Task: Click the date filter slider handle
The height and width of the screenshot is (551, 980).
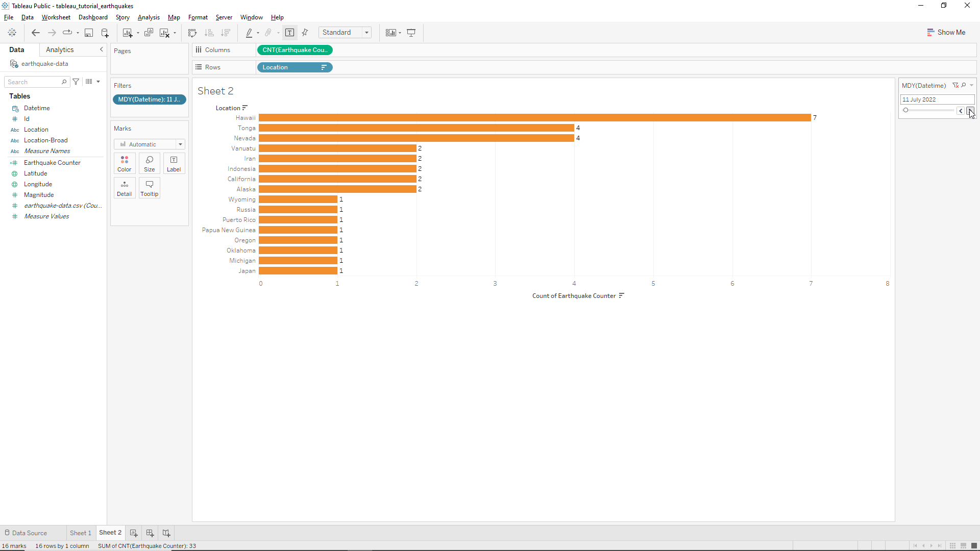Action: coord(905,110)
